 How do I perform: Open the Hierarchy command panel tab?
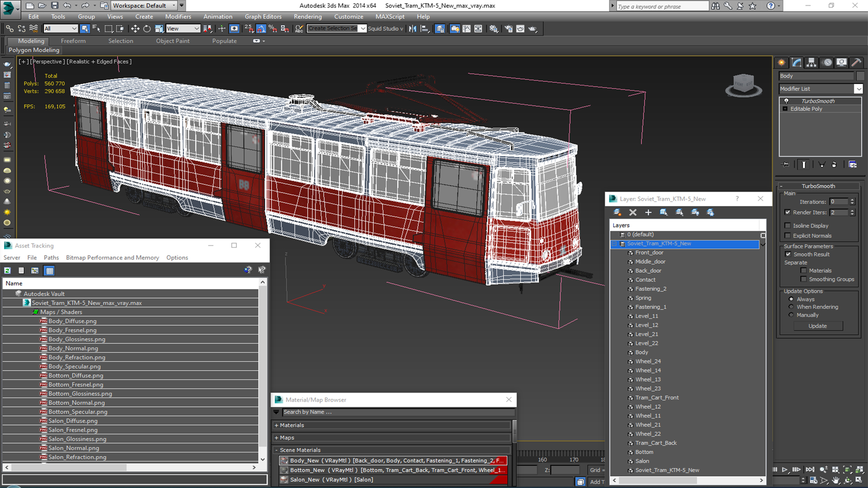point(811,62)
